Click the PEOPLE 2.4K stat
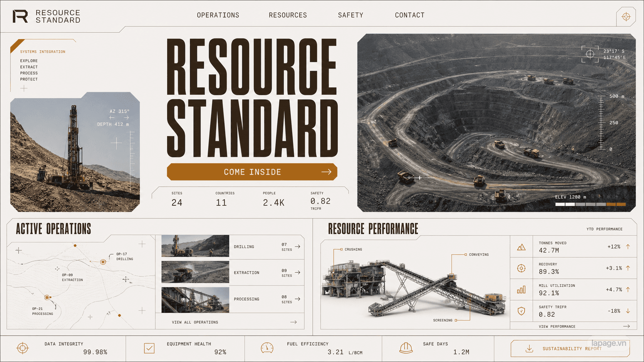Viewport: 644px width, 362px height. (x=273, y=200)
